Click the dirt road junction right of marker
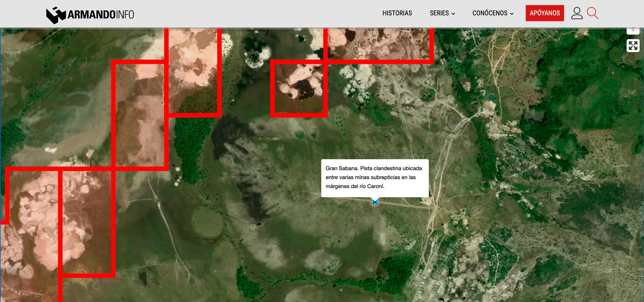Viewport: 644px width, 302px height. 436,206
